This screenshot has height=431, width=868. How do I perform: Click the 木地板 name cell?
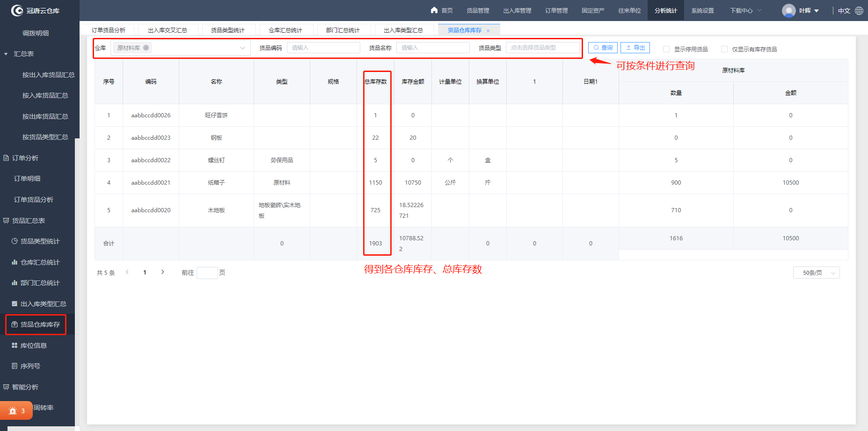(216, 210)
